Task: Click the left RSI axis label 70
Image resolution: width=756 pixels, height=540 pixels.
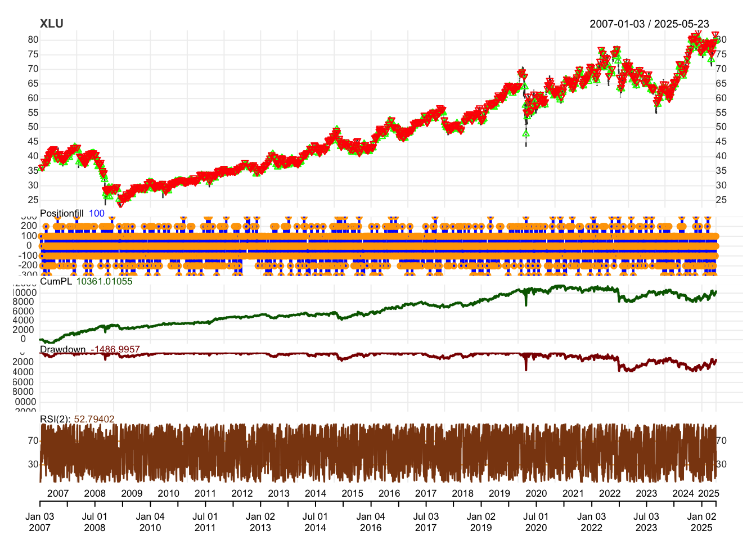Action: point(33,441)
